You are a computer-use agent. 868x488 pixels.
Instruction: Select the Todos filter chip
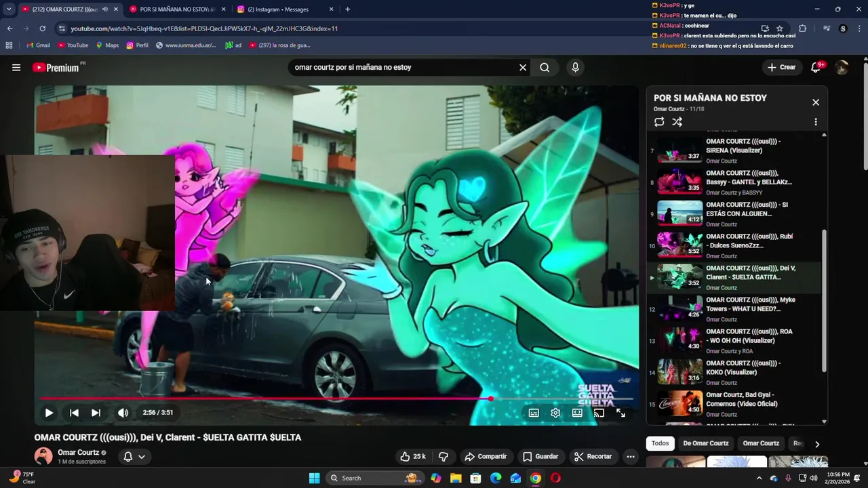pos(660,443)
